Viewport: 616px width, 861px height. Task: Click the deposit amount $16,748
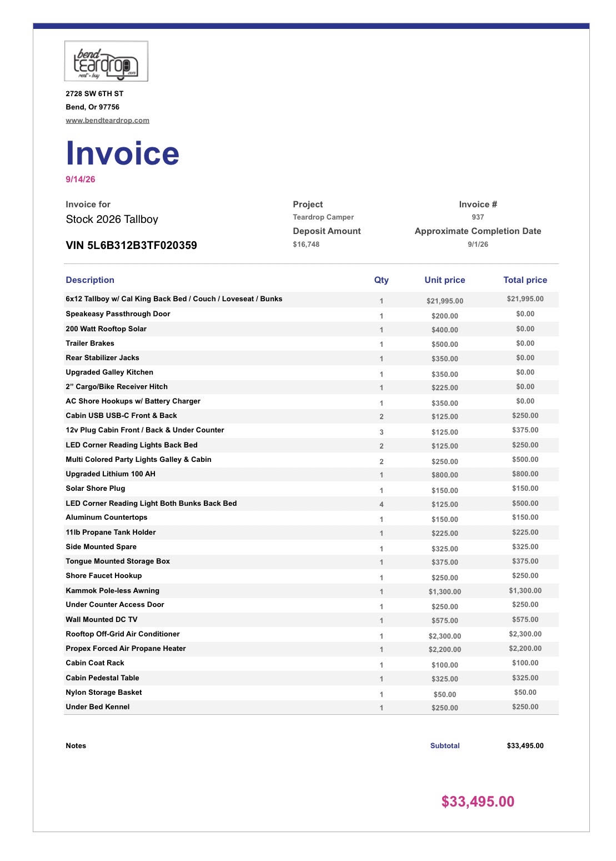pyautogui.click(x=306, y=244)
